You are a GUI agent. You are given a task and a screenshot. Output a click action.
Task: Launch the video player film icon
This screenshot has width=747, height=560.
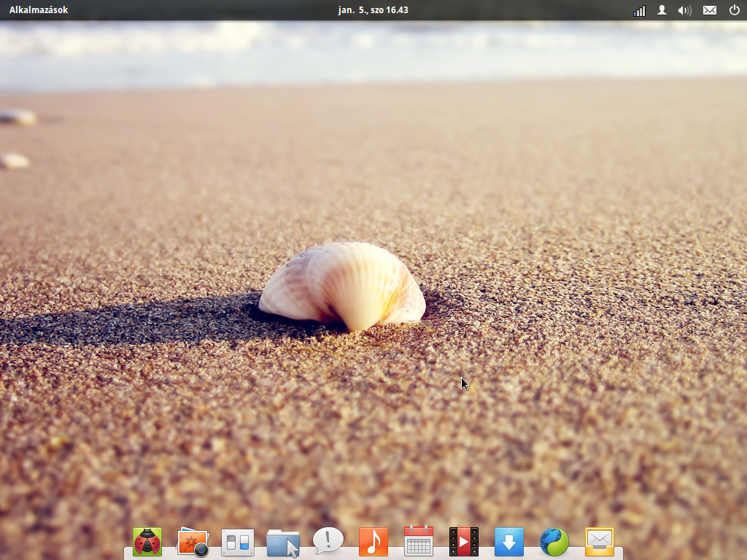click(x=464, y=542)
